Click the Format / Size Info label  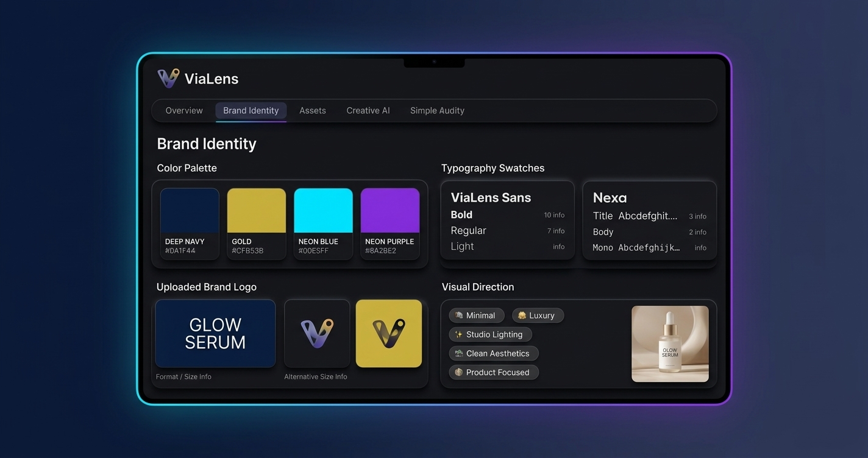point(183,376)
